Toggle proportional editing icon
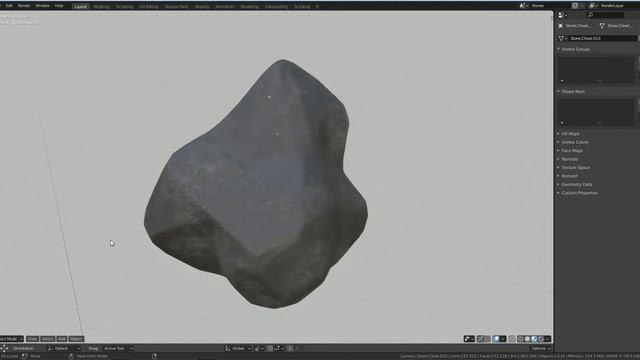 click(x=290, y=349)
